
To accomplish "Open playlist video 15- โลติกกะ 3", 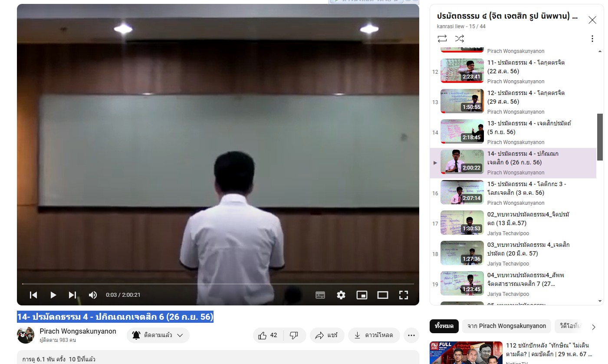I will pyautogui.click(x=513, y=193).
